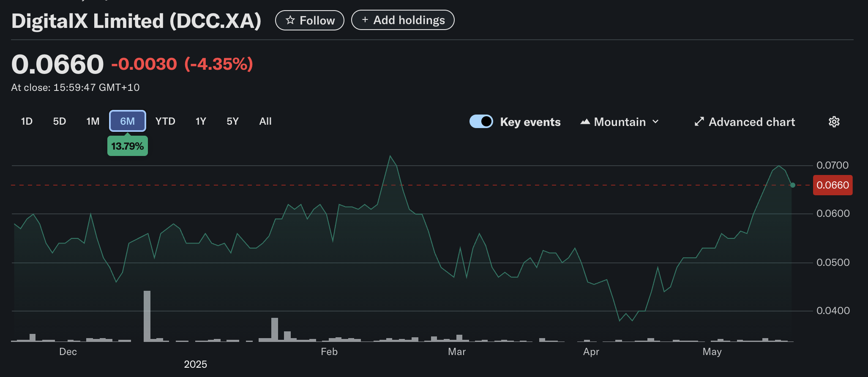Screen dimensions: 868x377
Task: Select the 1D time range tab
Action: 27,121
